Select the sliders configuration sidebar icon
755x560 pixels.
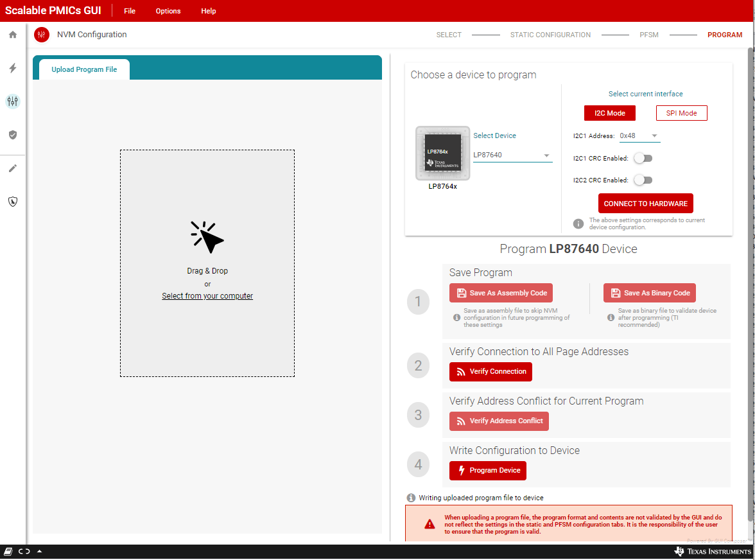click(13, 101)
